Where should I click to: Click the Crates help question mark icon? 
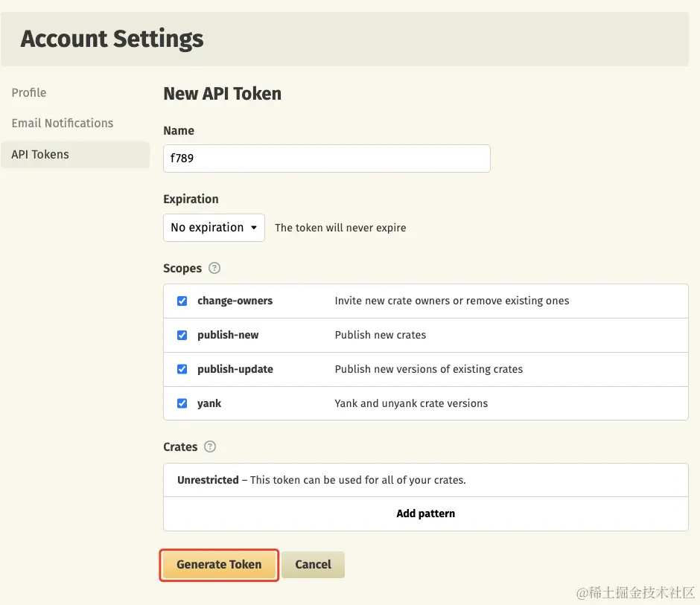[x=210, y=446]
